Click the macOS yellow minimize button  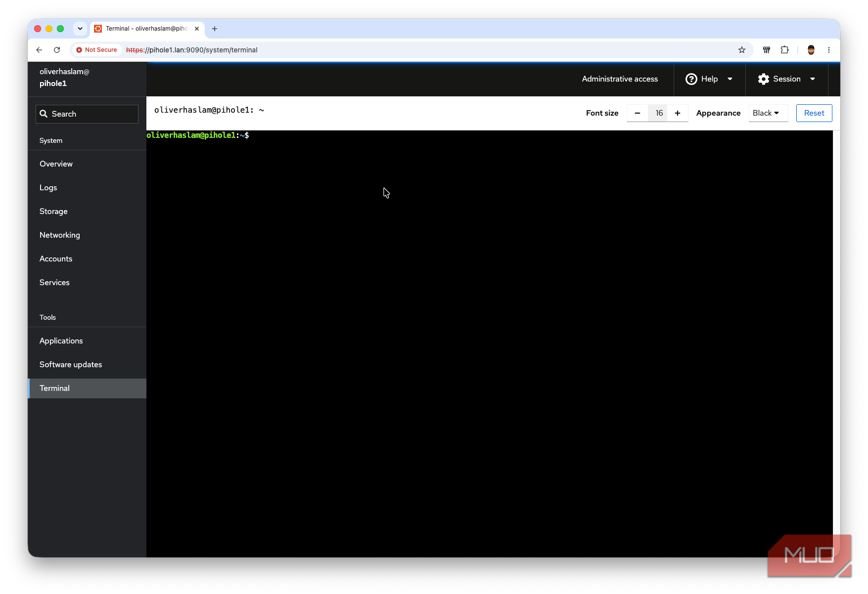click(49, 29)
